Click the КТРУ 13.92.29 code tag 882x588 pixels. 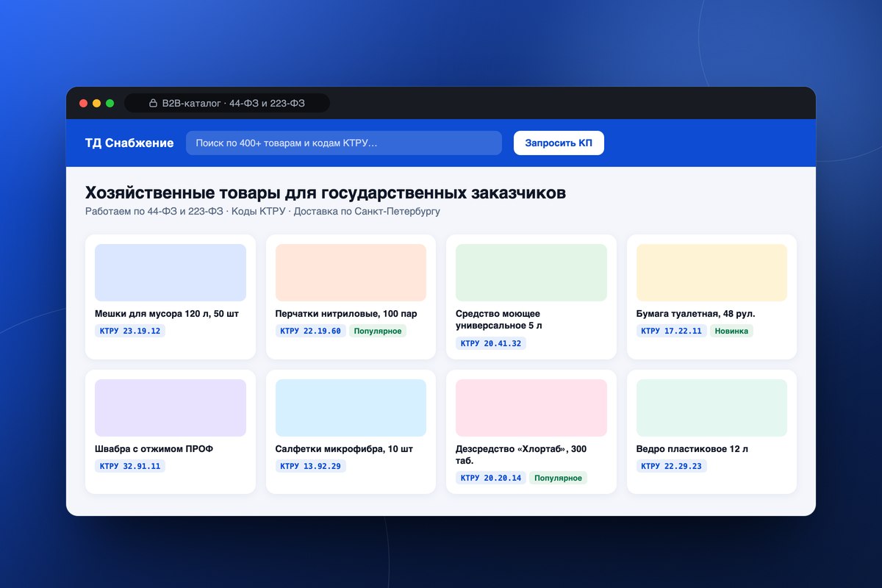tap(310, 466)
